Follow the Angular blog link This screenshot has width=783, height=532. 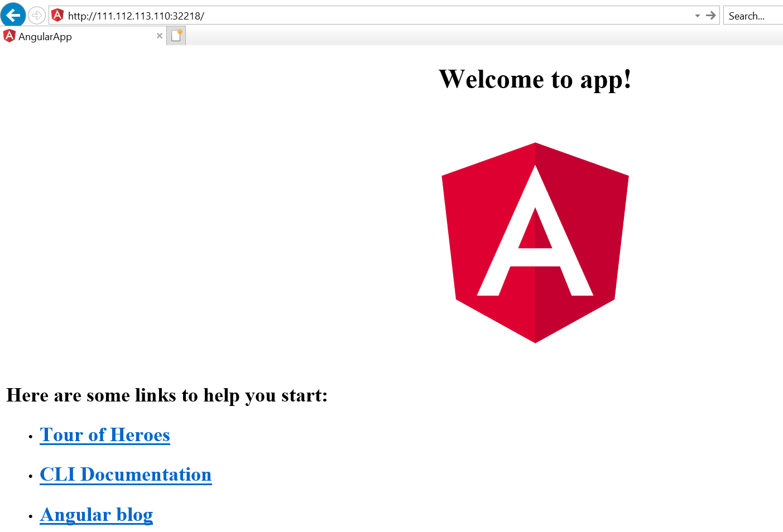click(x=97, y=515)
